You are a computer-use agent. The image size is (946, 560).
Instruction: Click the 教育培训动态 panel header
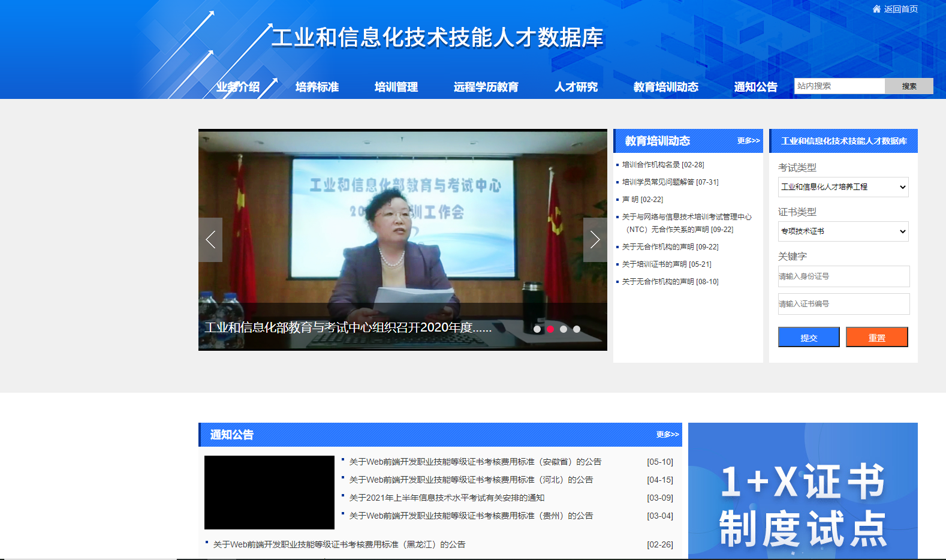(658, 141)
